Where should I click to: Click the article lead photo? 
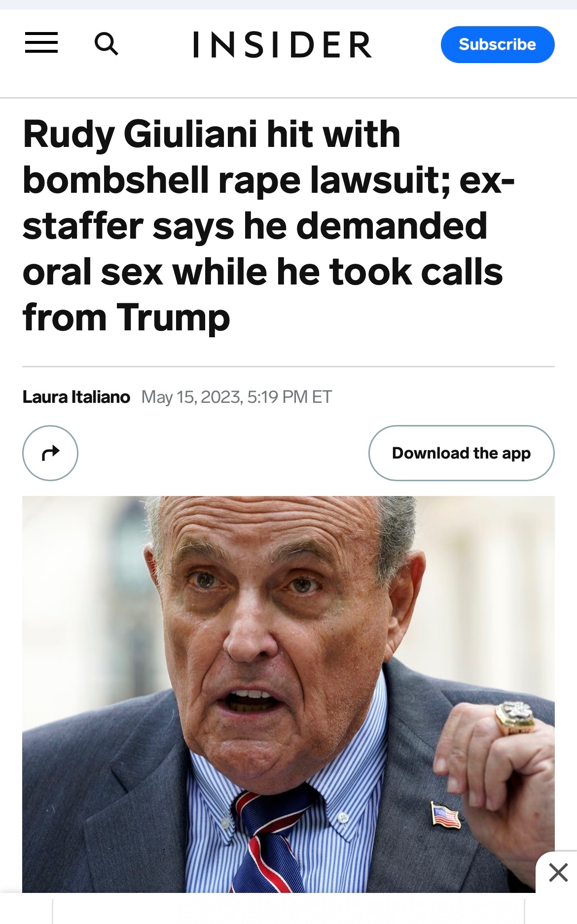288,641
